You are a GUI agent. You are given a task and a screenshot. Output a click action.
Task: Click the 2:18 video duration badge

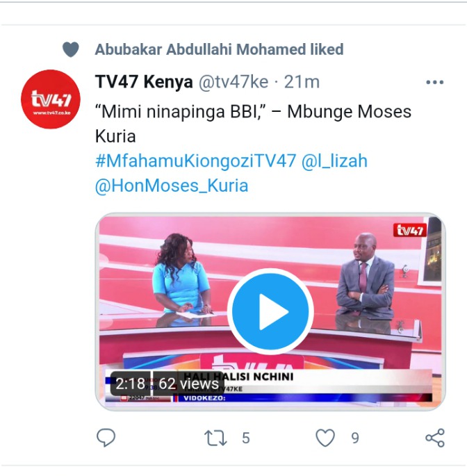point(130,384)
